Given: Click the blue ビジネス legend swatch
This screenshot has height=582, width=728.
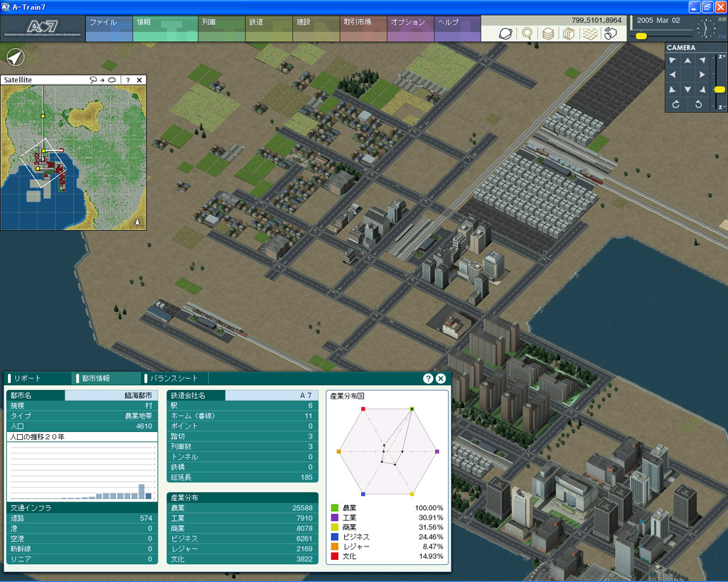Looking at the screenshot, I should coord(335,537).
